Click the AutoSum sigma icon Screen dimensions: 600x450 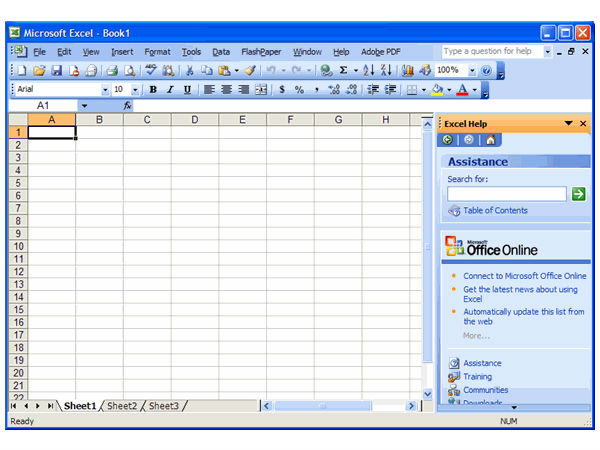(x=343, y=71)
